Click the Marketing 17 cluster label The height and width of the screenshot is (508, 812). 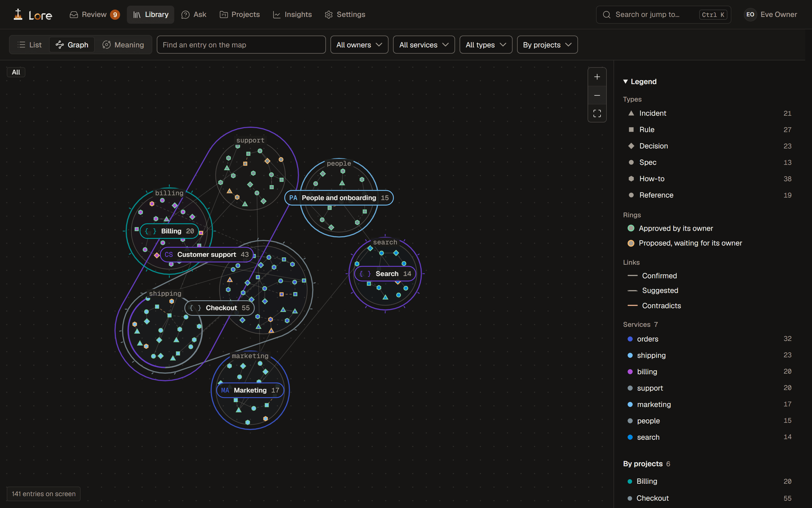[x=250, y=390]
